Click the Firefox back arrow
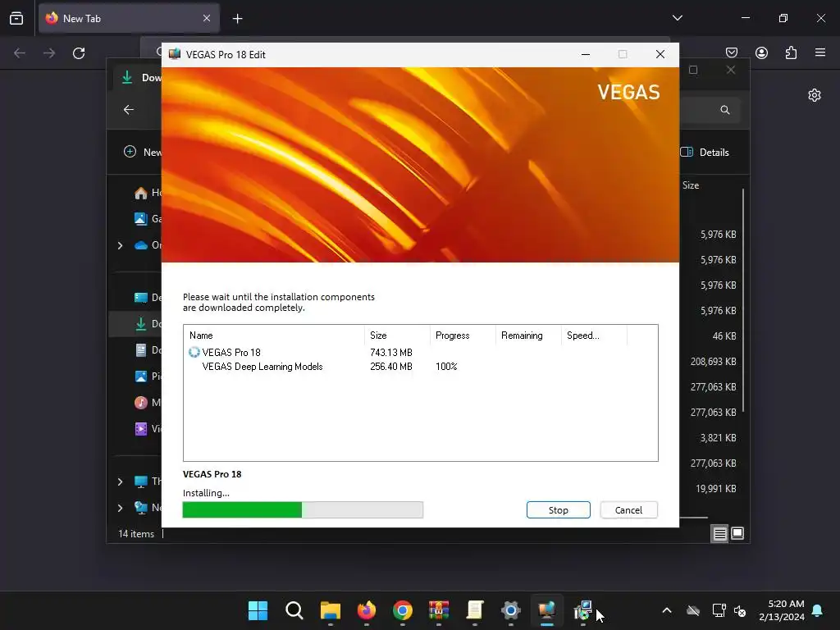This screenshot has width=840, height=630. tap(20, 53)
